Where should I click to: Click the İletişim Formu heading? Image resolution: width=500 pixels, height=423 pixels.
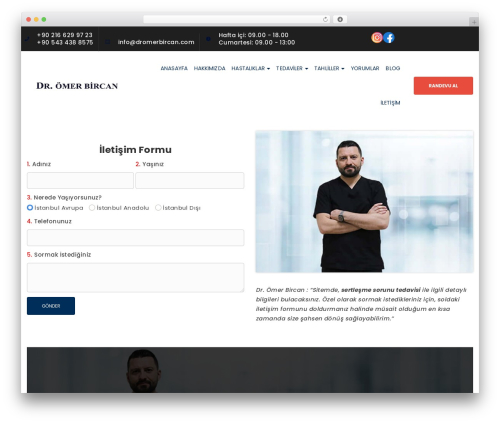coord(136,150)
